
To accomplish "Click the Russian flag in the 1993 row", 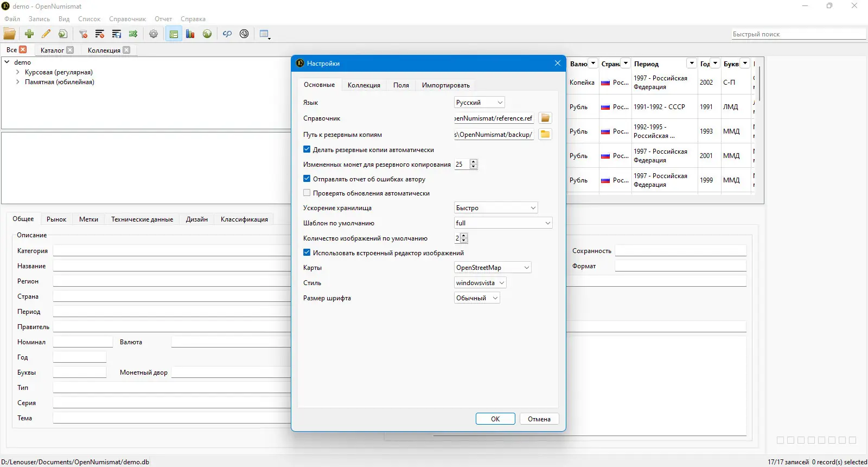I will [605, 131].
